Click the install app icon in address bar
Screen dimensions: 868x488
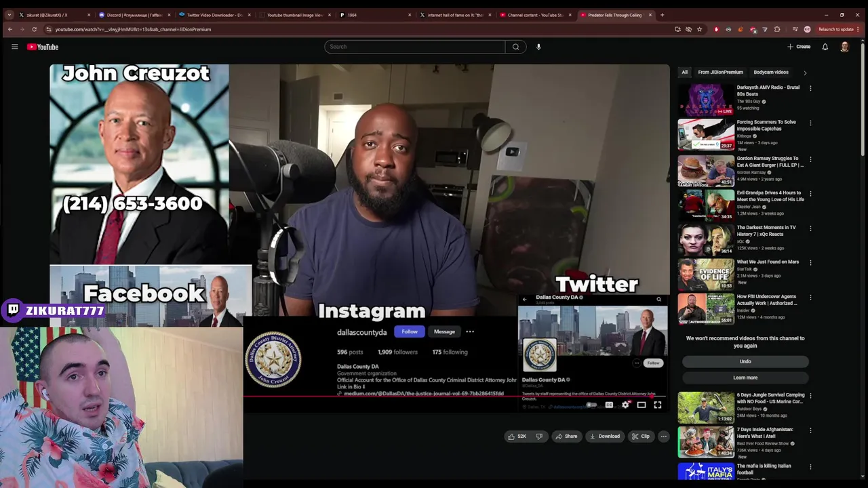[x=677, y=29]
